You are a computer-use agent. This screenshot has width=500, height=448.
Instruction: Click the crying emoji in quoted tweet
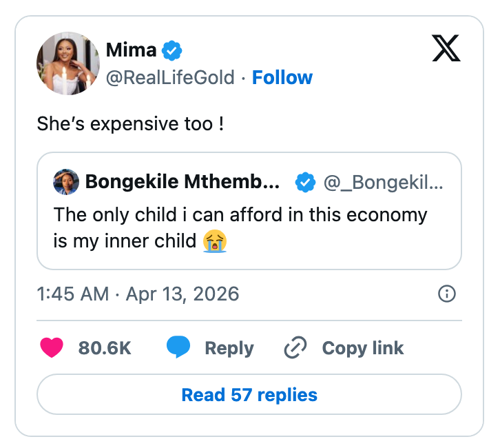(x=215, y=241)
